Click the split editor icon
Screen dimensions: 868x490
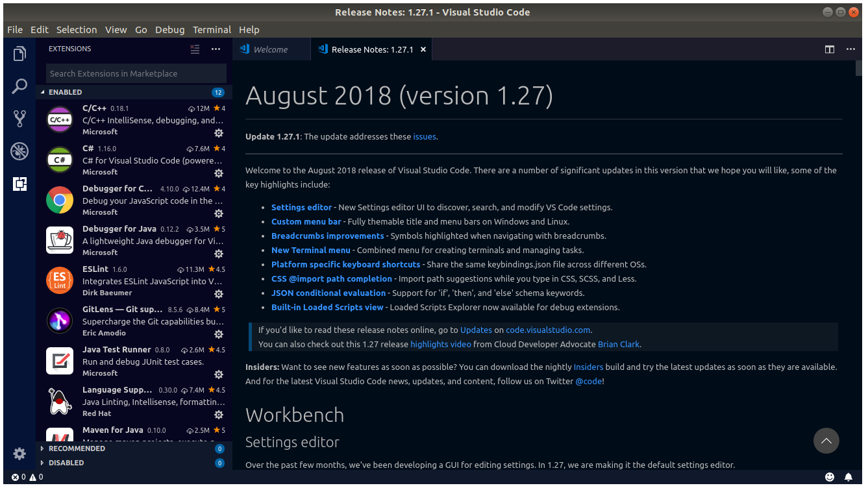pyautogui.click(x=830, y=49)
